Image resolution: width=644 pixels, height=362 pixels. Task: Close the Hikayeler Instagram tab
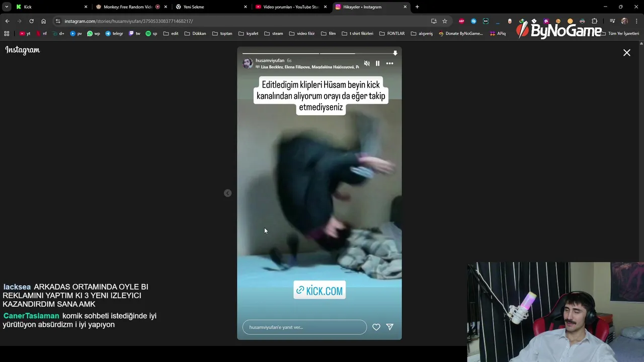(405, 7)
